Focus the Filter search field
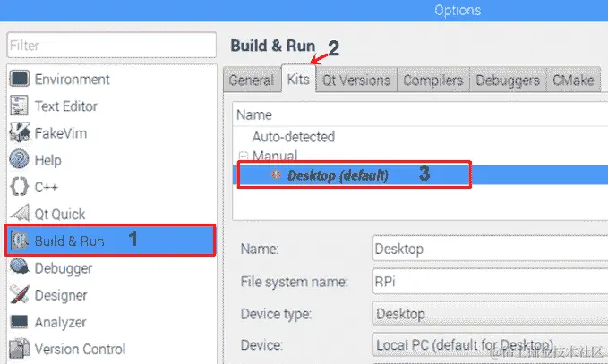Screen dimensions: 608x364 (x=112, y=46)
